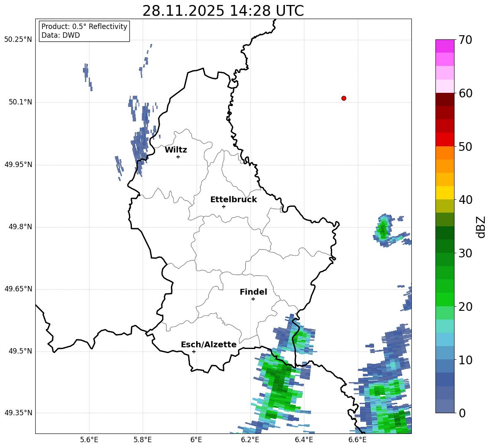Click the 50.25°N latitude label

[x=18, y=40]
